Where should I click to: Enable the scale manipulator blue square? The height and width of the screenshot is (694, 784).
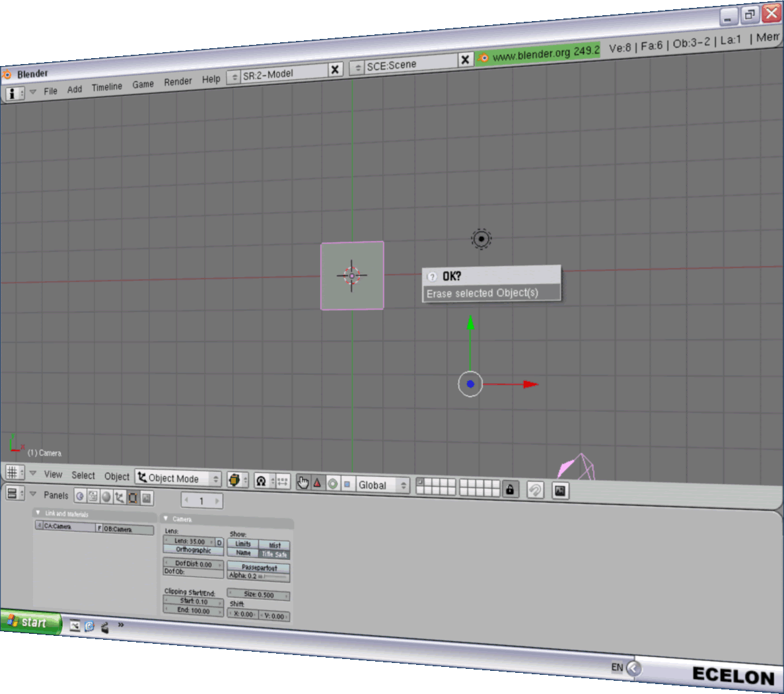tap(347, 484)
